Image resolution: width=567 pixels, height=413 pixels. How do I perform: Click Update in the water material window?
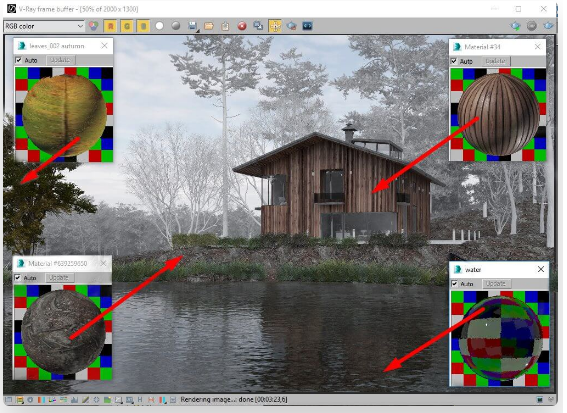(496, 284)
